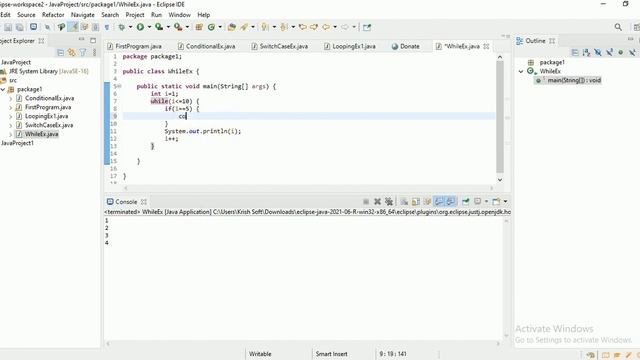Click the Console Terminate stop square icon

[366, 202]
